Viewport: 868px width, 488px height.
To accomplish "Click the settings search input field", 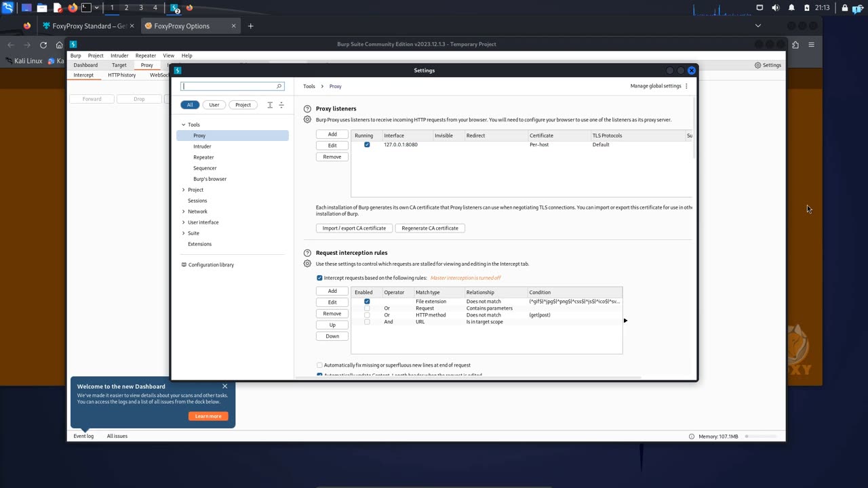I will [232, 86].
